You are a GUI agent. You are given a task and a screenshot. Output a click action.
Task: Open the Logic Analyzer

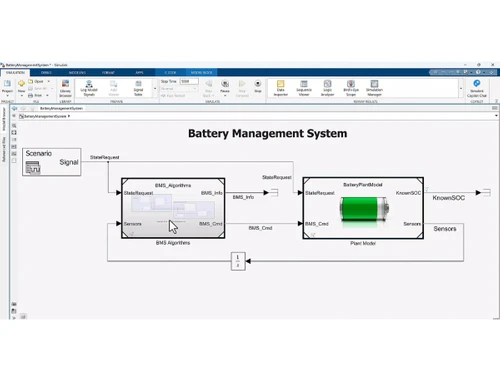coord(327,88)
